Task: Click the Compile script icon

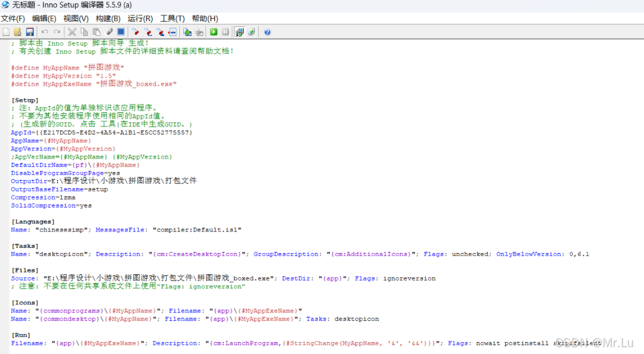Action: (x=187, y=32)
